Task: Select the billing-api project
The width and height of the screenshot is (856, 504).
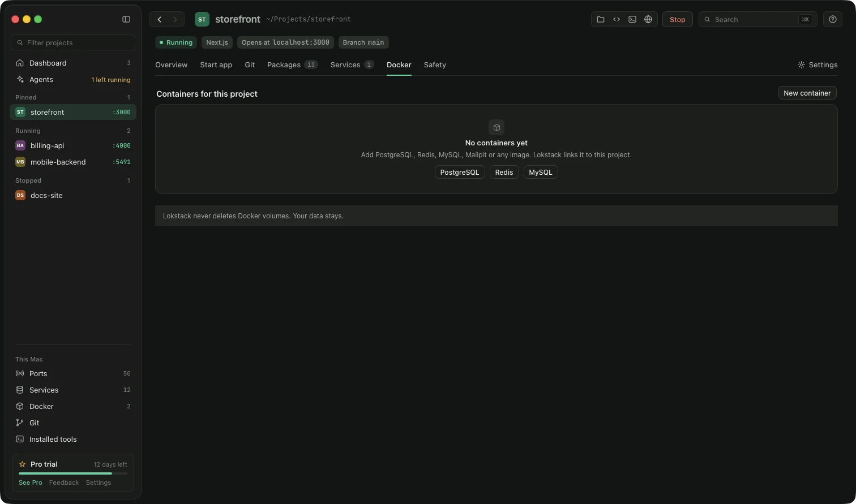Action: point(73,145)
